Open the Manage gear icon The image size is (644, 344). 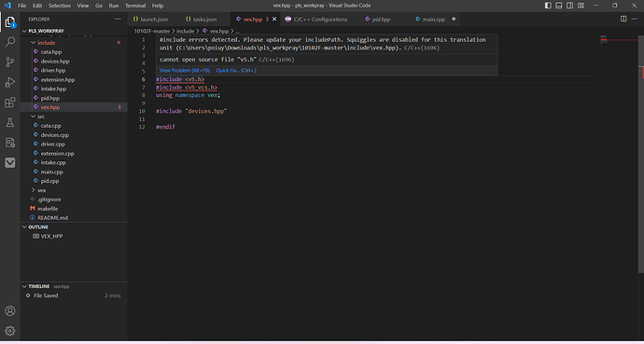[10, 331]
